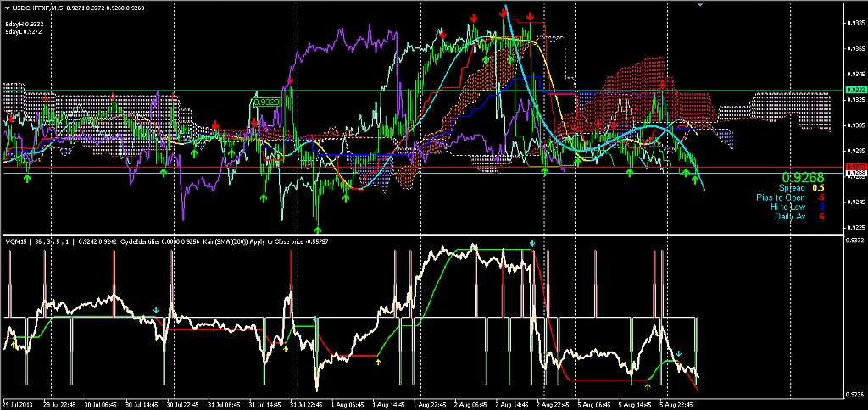Select the Pips to Open label
Image resolution: width=868 pixels, height=410 pixels.
(x=782, y=197)
